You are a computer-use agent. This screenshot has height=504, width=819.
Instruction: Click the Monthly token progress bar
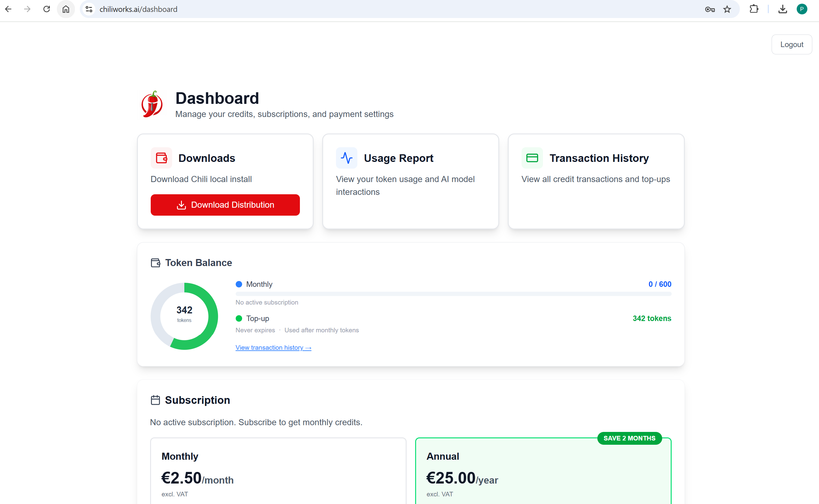tap(453, 294)
